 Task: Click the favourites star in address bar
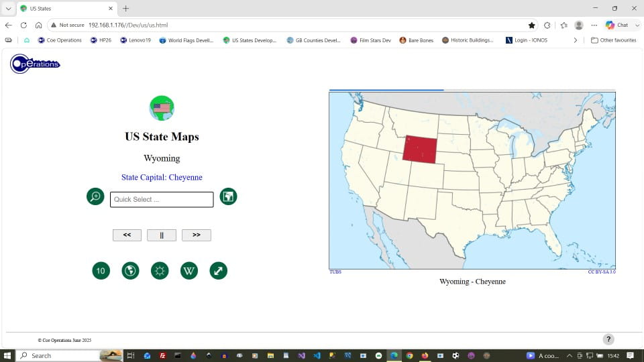[531, 25]
